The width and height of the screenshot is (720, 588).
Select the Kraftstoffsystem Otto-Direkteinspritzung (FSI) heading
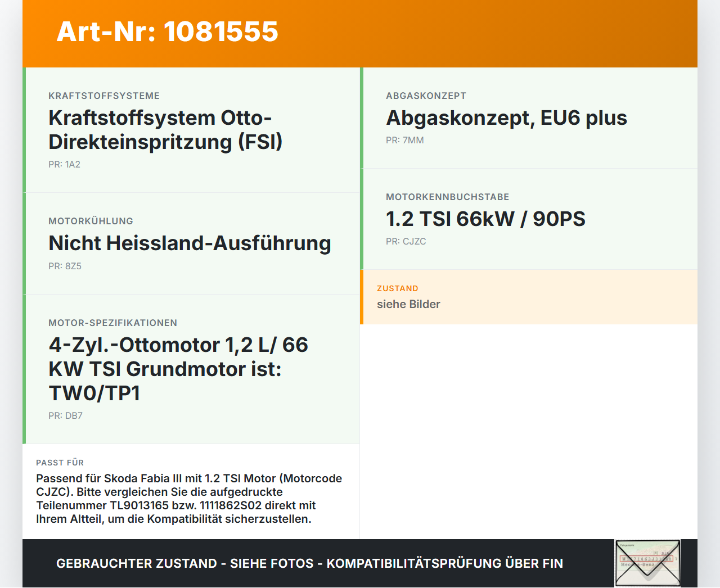(165, 130)
